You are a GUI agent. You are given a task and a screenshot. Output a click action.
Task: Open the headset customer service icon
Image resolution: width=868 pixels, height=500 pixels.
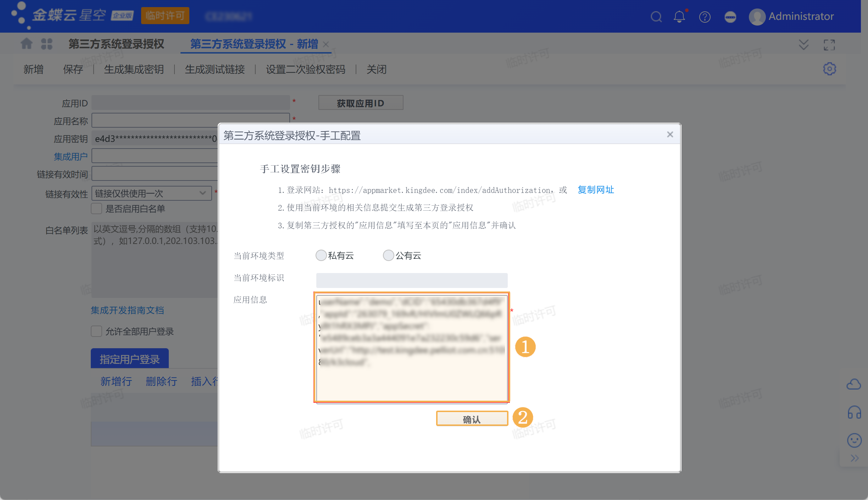point(854,412)
